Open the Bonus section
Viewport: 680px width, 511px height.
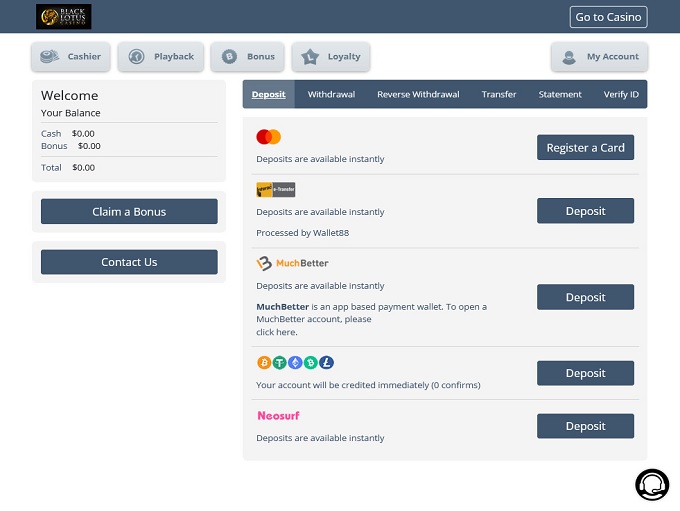tap(249, 57)
